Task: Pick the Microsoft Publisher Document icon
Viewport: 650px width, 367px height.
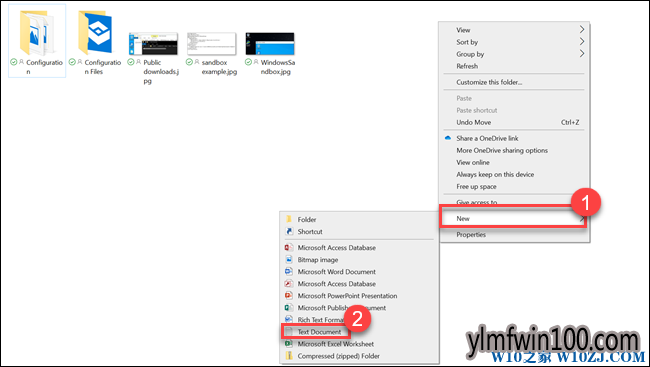Action: (x=289, y=308)
